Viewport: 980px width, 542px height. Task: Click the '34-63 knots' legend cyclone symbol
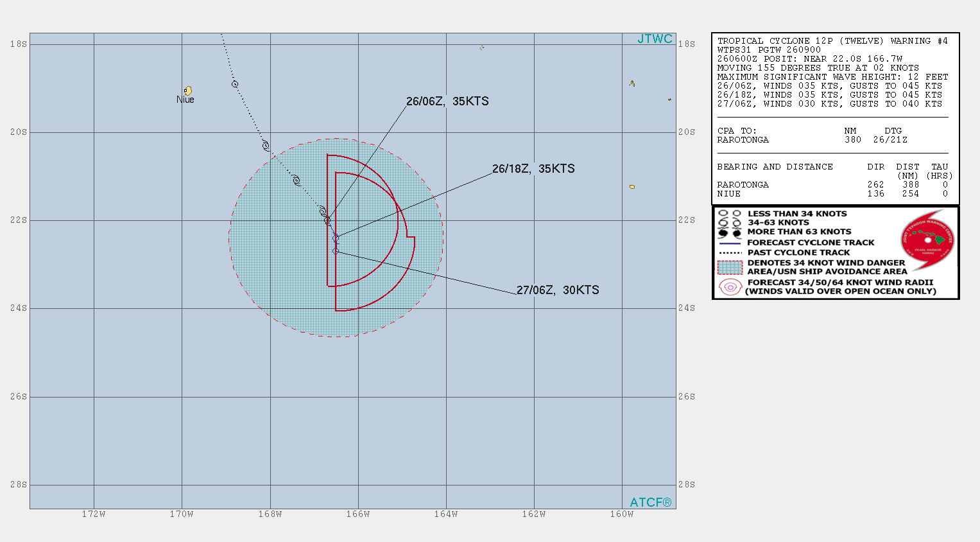pos(730,223)
